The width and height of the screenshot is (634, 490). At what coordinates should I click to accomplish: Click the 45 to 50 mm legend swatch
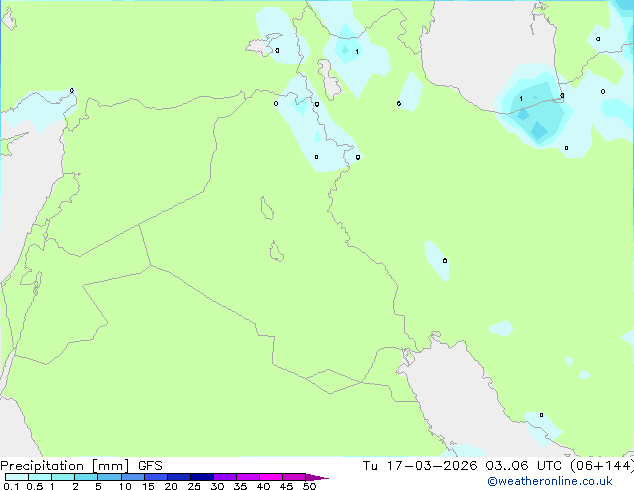point(294,477)
